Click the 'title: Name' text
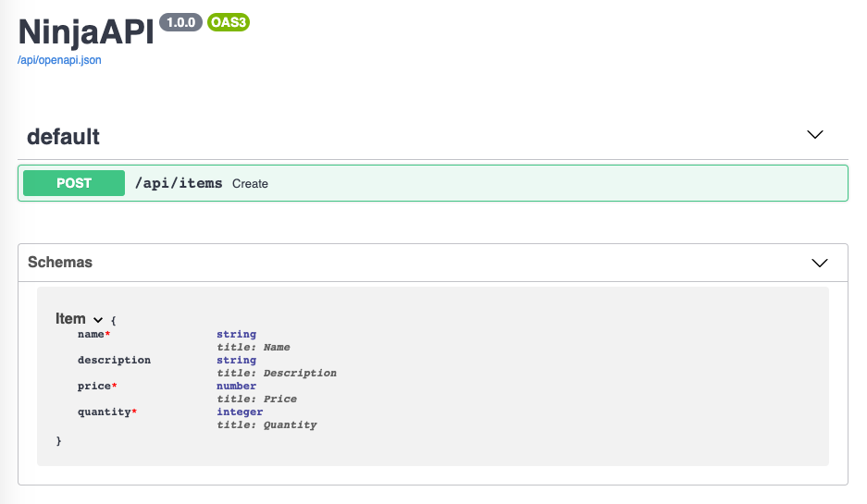Screen dimensions: 867x504 (254, 347)
